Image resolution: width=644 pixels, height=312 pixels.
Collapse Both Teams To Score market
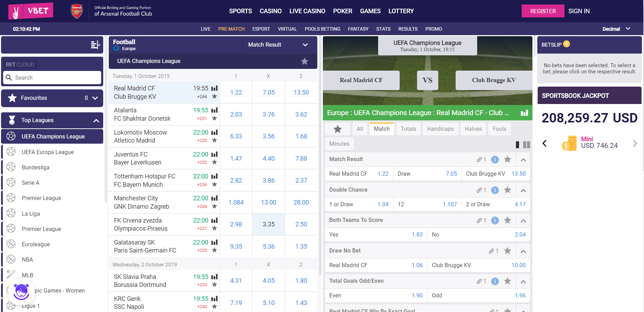(x=523, y=221)
